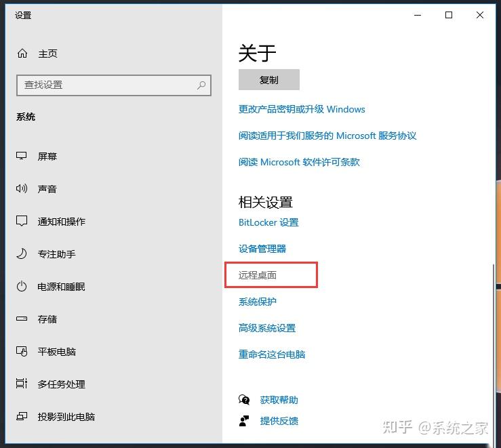Open 多任务处理 settings

(x=61, y=384)
